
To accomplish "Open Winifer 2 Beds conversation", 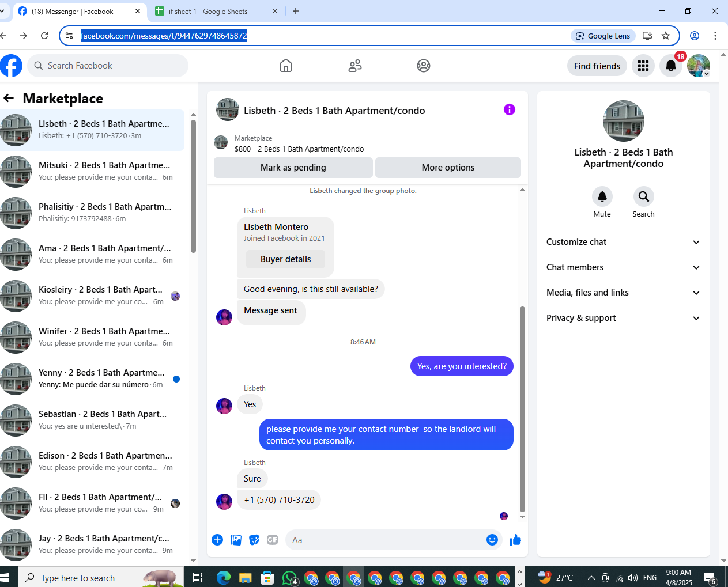I will click(x=92, y=337).
